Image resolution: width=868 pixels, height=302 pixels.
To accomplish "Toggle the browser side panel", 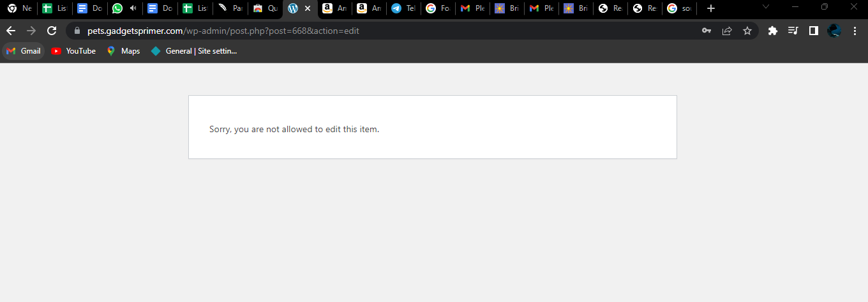I will [814, 31].
